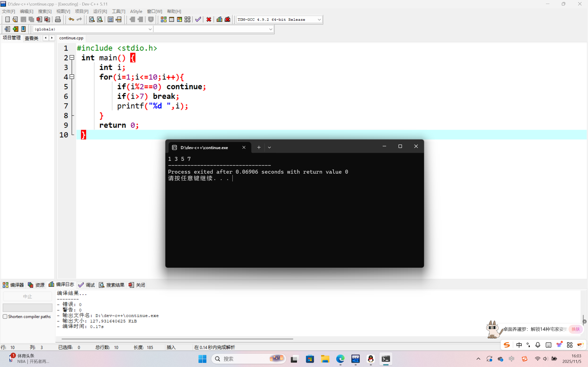Click the compile log horizontal scrollbar
The image size is (588, 367).
point(177,339)
